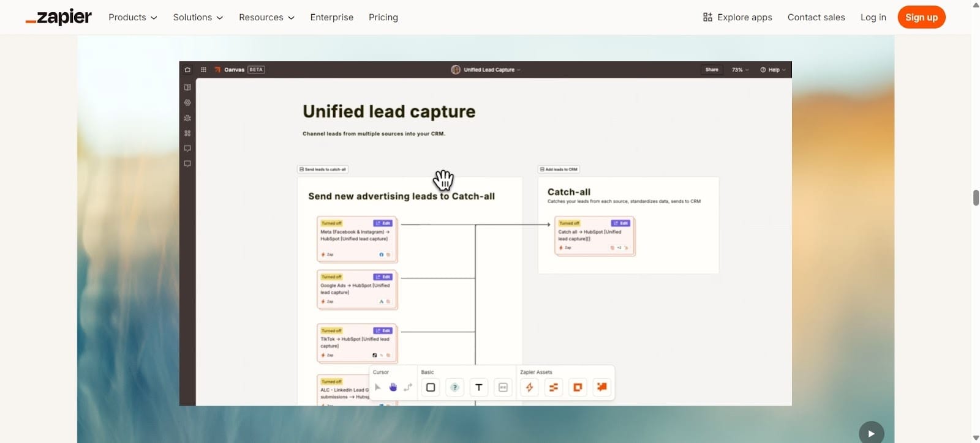This screenshot has width=980, height=443.
Task: Select the question-mark decision shape tool
Action: tap(454, 387)
